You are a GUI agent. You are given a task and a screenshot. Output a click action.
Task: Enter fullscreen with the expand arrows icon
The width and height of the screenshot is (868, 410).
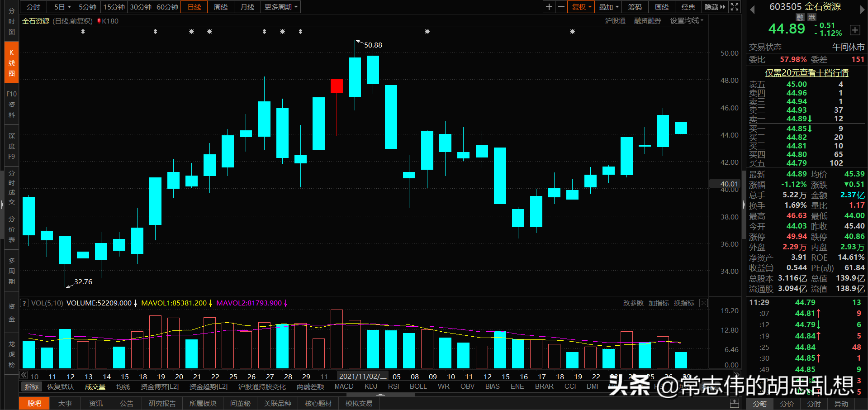[734, 7]
